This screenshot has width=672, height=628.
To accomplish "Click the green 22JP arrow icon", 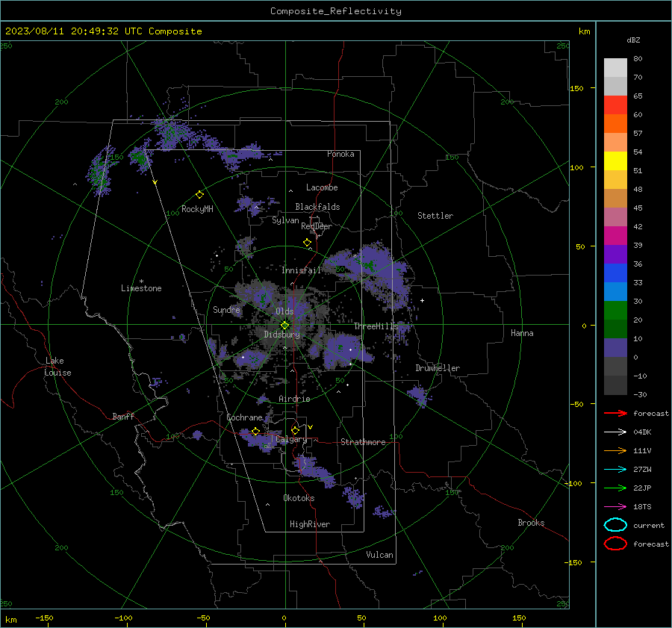I will click(x=615, y=488).
